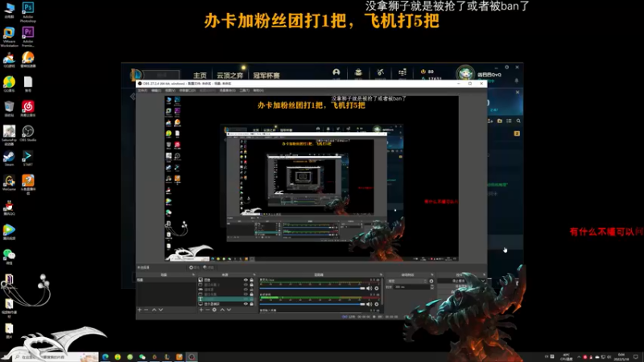Select the OBS Studio desktop shortcut
Viewport: 644px width, 362px height.
tap(28, 134)
